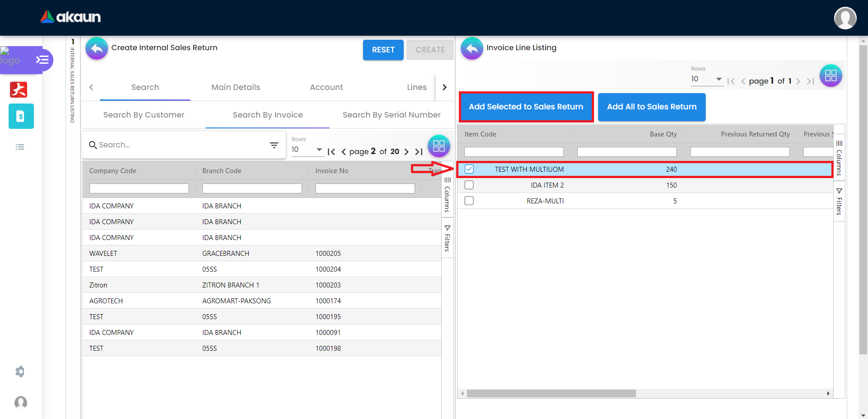Select the Search By Customer tab
Viewport: 868px width, 419px height.
[x=144, y=115]
